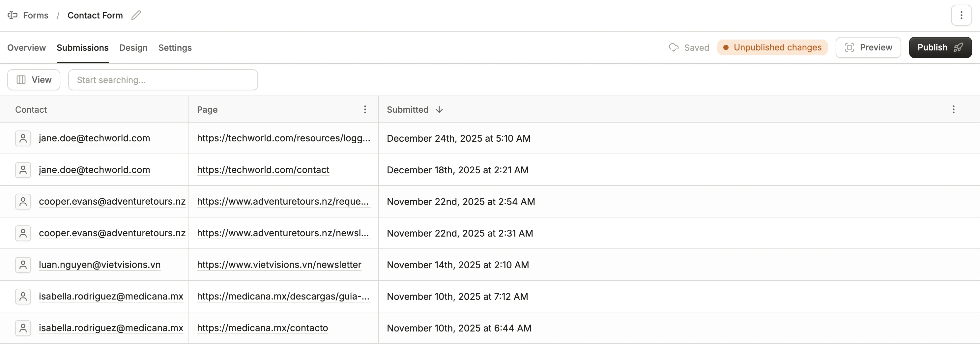Click the pencil icon to rename Contact Form

(x=136, y=15)
